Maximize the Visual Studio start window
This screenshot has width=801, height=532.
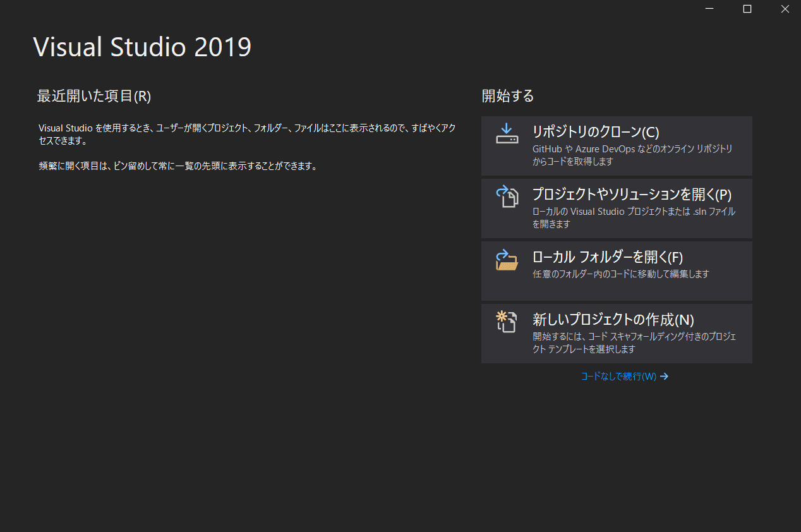pos(747,9)
